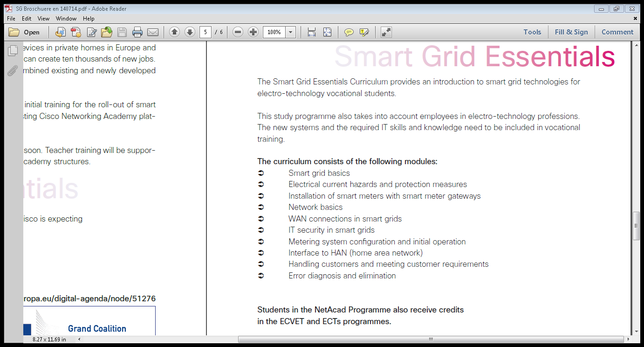Add a sticky note comment
Image resolution: width=644 pixels, height=347 pixels.
click(x=349, y=32)
